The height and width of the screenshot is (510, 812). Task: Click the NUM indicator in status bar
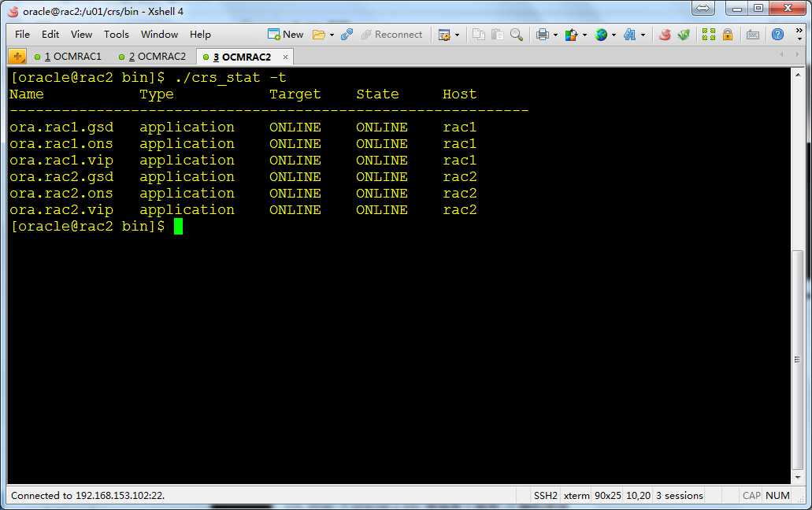[777, 496]
